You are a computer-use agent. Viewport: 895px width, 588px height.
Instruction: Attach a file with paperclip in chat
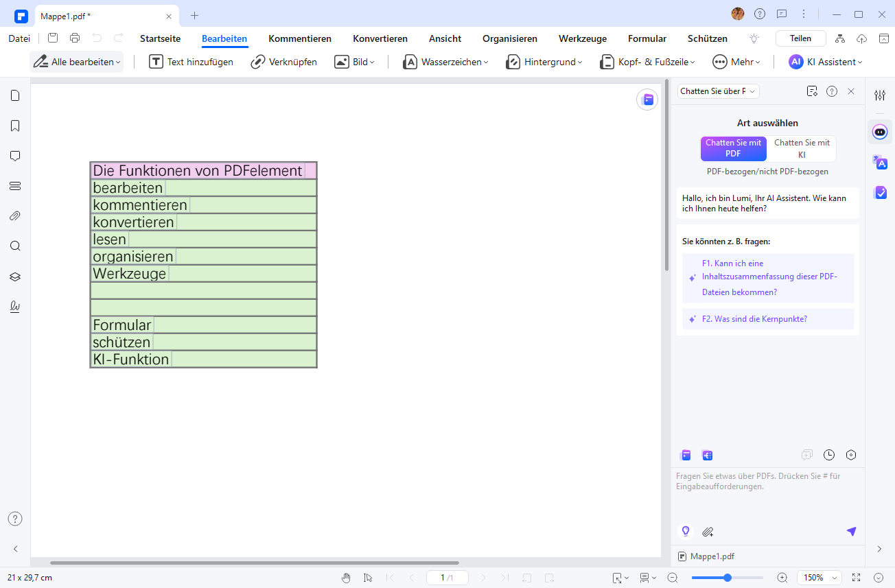pyautogui.click(x=708, y=531)
